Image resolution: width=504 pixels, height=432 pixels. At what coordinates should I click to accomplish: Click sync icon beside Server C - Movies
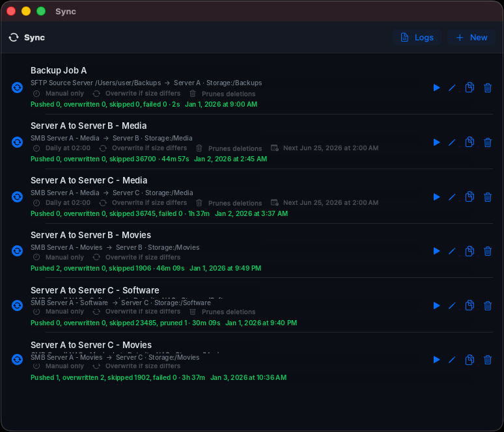(x=18, y=359)
